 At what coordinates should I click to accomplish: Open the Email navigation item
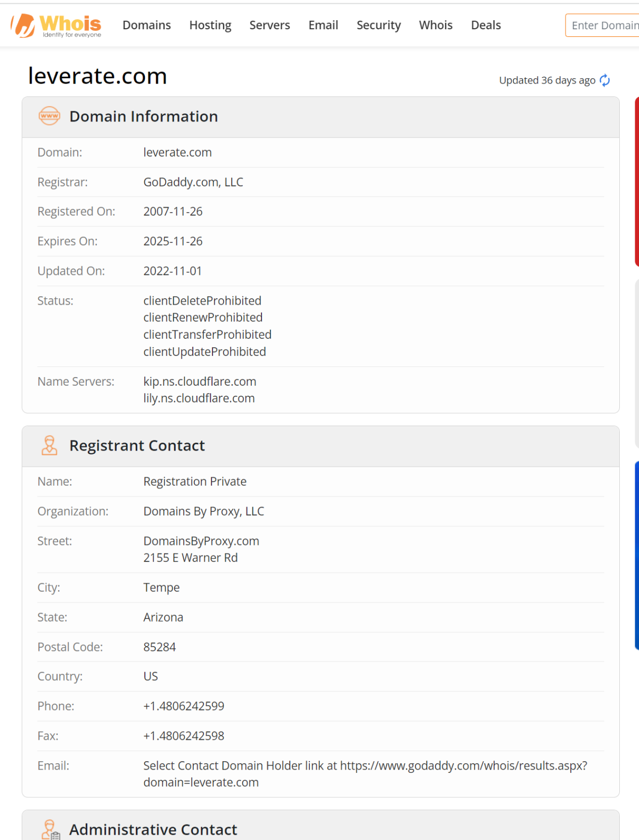323,25
